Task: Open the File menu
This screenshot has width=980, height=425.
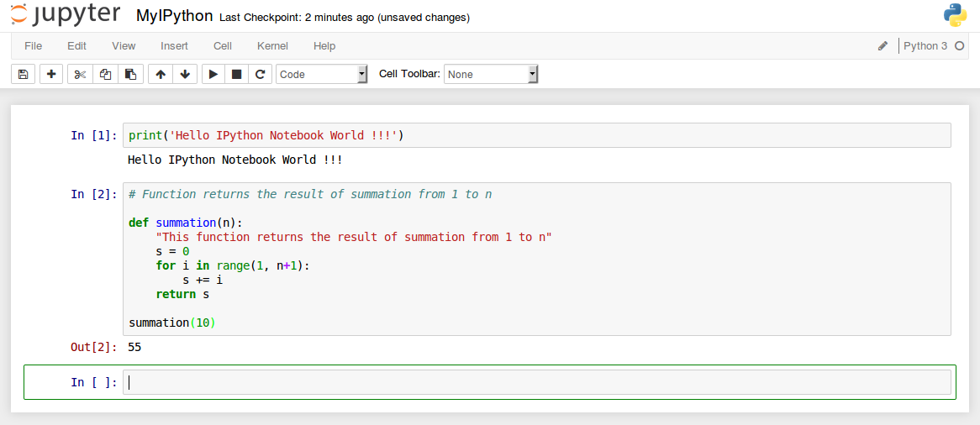Action: (33, 45)
